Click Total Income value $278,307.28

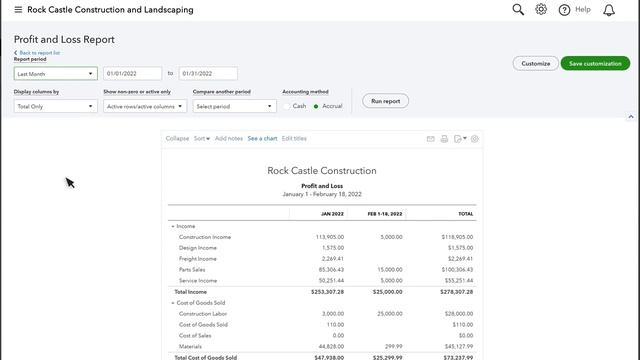pyautogui.click(x=456, y=292)
